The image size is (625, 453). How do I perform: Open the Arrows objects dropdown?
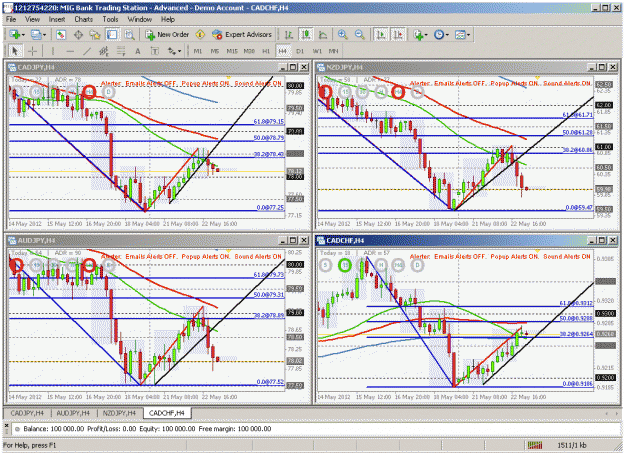coord(174,51)
